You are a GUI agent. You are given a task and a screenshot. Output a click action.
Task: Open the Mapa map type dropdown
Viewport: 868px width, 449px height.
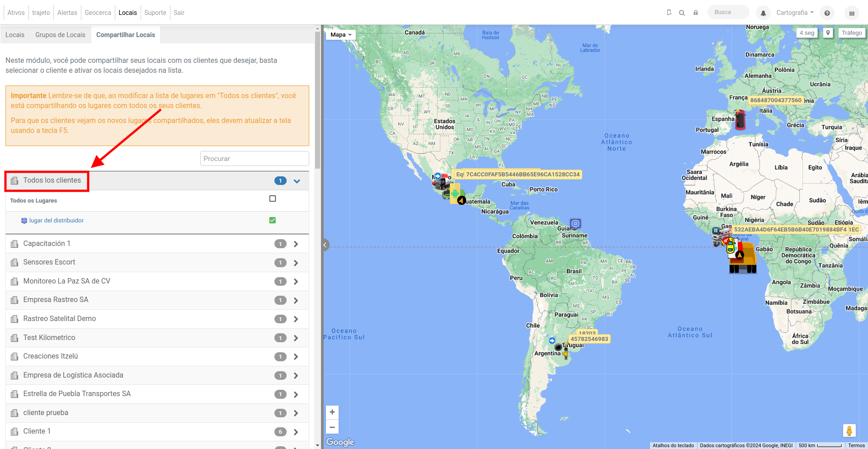341,35
